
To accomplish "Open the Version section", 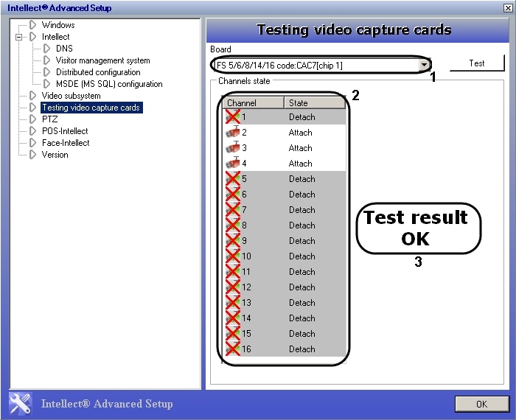I will (x=55, y=155).
